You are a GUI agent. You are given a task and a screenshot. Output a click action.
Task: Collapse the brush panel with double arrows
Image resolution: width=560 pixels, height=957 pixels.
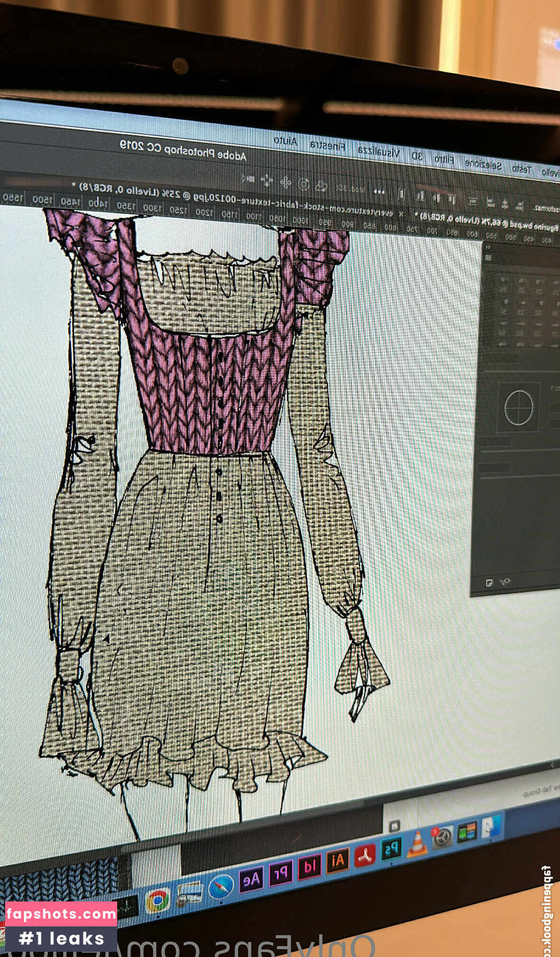(x=487, y=248)
